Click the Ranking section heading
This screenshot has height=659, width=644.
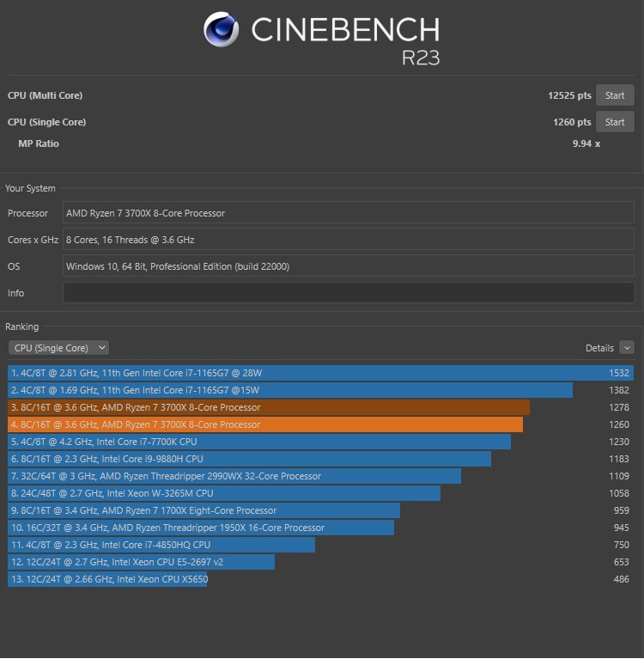click(21, 326)
